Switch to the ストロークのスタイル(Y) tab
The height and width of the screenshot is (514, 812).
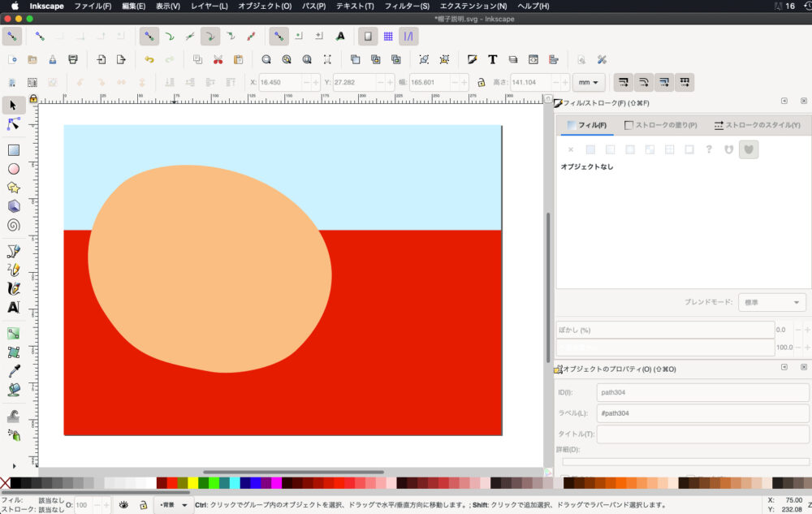(757, 125)
